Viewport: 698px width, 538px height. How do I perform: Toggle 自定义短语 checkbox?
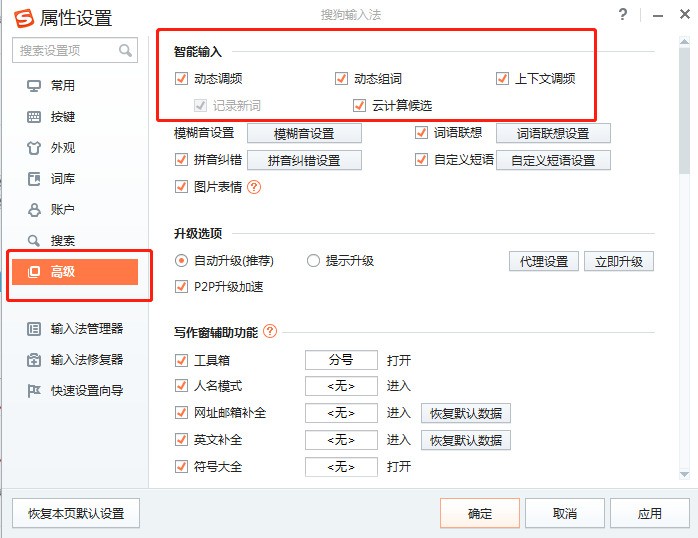[421, 159]
